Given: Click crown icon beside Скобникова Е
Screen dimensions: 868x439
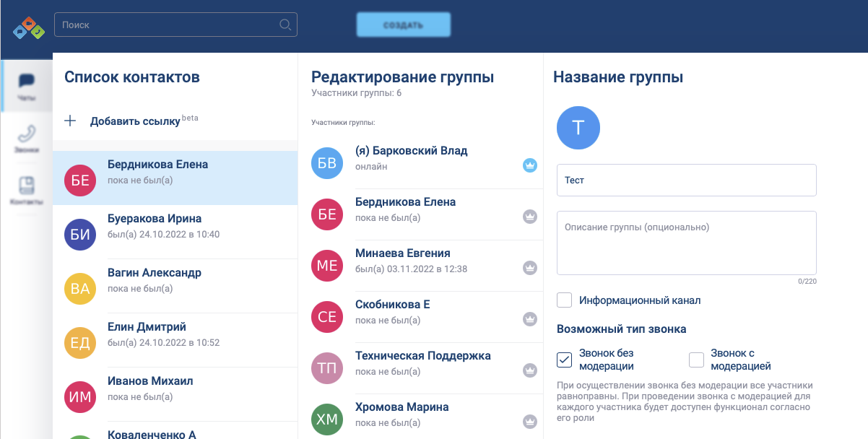Looking at the screenshot, I should coord(530,319).
